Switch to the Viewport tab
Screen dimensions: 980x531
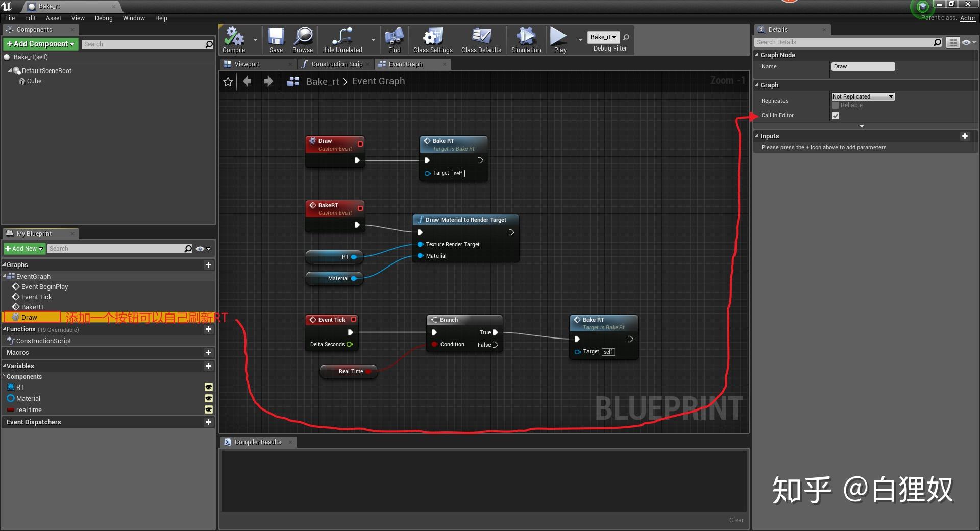point(248,64)
